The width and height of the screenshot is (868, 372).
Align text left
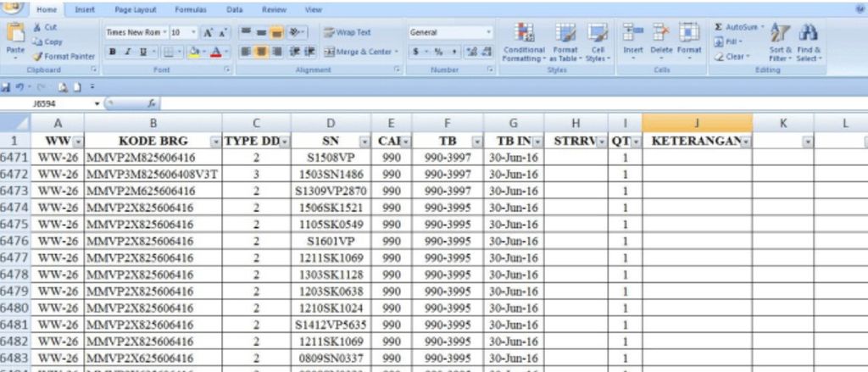pyautogui.click(x=245, y=52)
